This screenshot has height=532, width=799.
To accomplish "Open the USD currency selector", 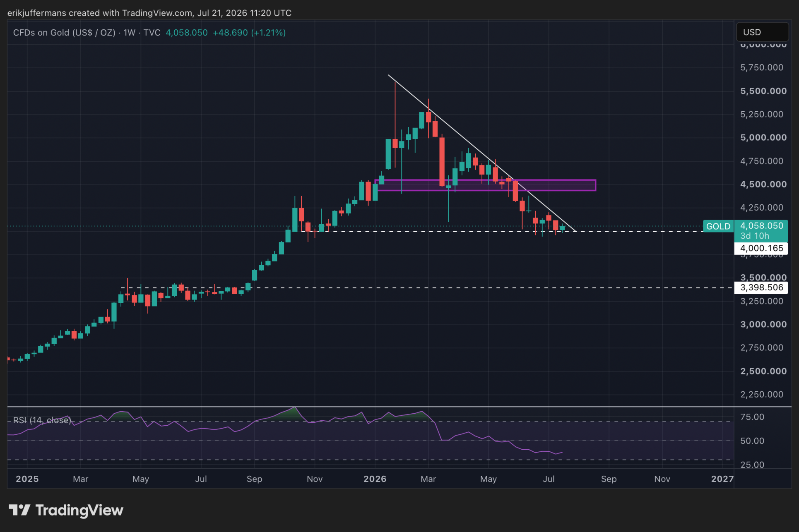I will pyautogui.click(x=762, y=32).
